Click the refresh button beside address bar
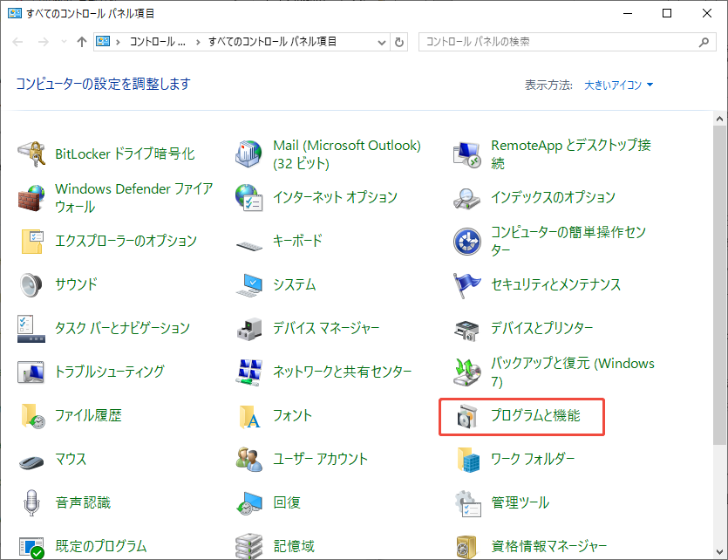The height and width of the screenshot is (560, 728). pyautogui.click(x=400, y=42)
